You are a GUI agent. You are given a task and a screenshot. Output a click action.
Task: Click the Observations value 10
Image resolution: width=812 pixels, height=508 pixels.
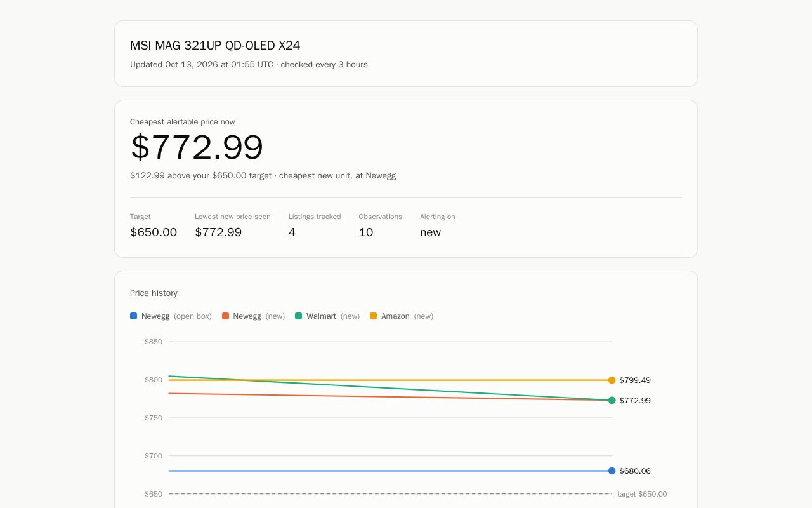tap(366, 232)
